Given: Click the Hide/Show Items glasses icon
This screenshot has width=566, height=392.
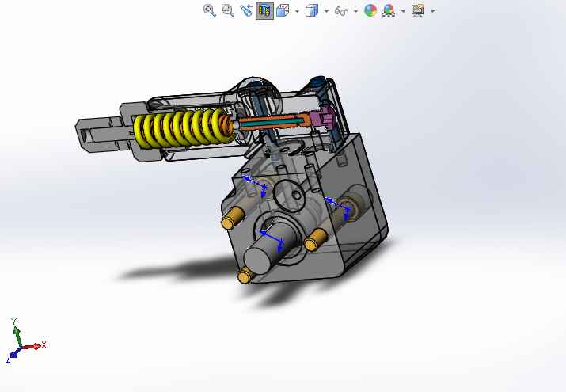Looking at the screenshot, I should point(341,11).
